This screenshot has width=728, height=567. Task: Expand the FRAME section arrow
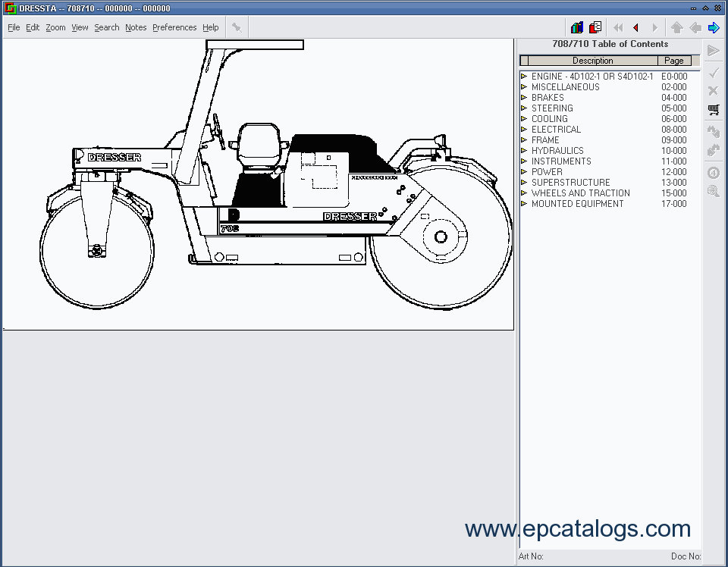[x=524, y=140]
